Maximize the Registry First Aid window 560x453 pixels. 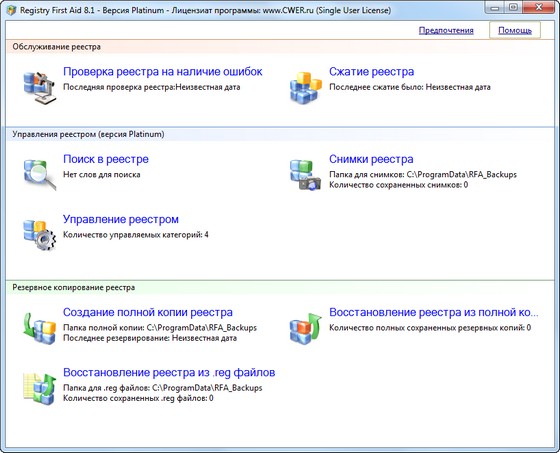pos(513,7)
